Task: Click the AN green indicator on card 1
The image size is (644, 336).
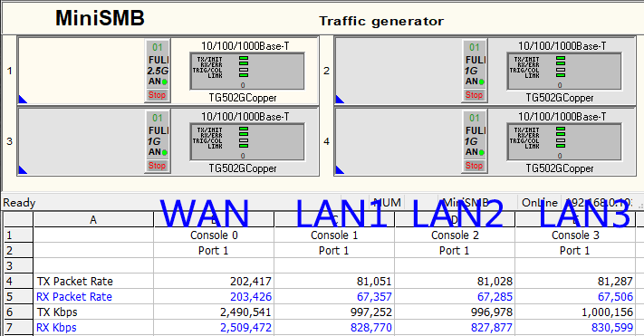Action: point(164,82)
